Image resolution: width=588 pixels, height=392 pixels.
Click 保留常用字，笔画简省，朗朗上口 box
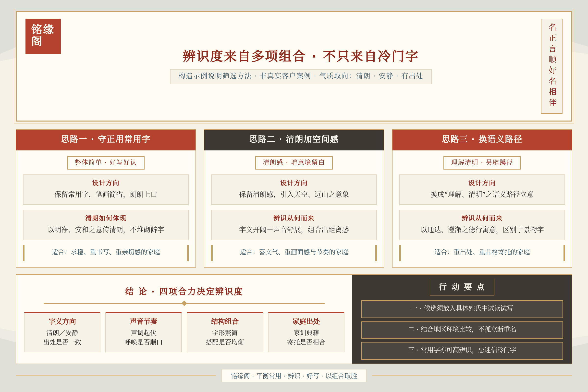pos(106,189)
